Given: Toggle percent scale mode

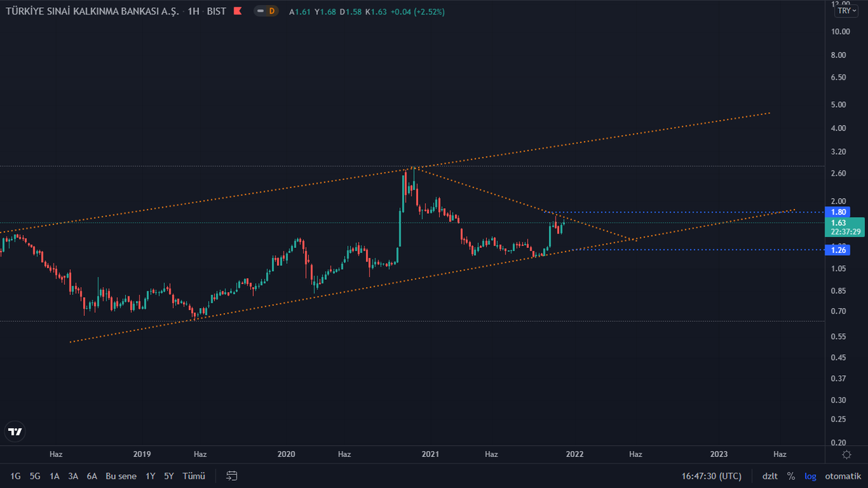Looking at the screenshot, I should [x=791, y=476].
